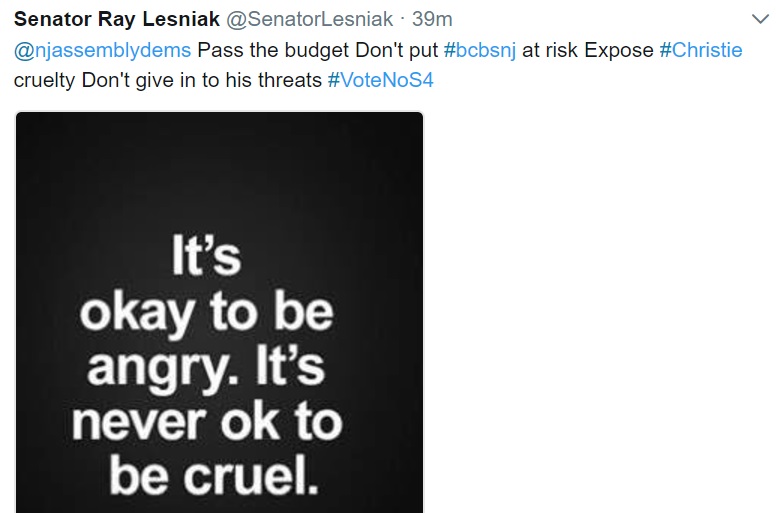Click the dot separator before 39m

tap(404, 20)
